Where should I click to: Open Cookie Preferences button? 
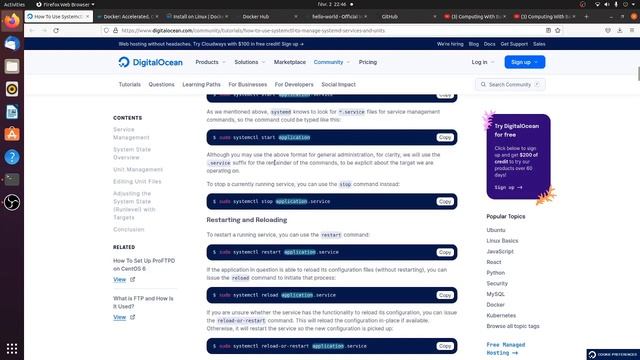click(x=613, y=354)
